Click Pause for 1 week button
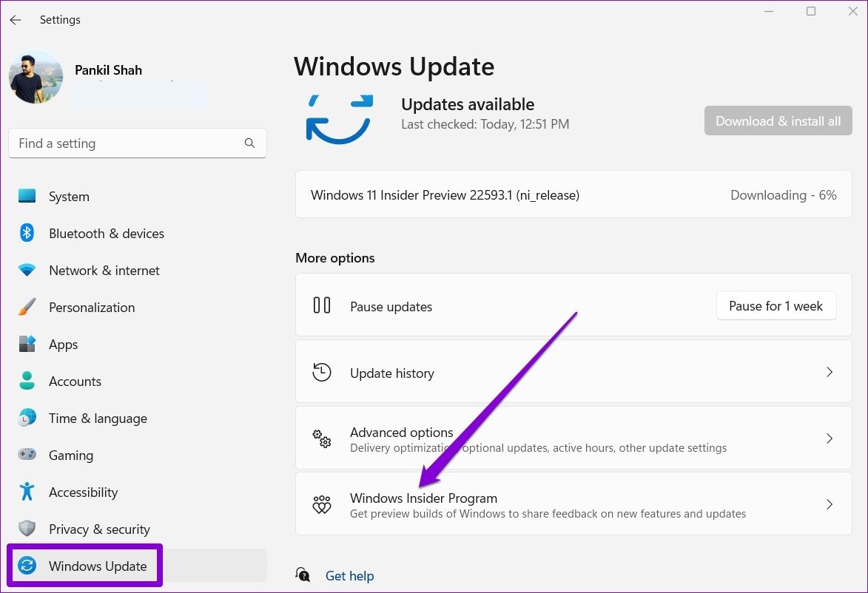Screen dimensions: 868x593 tap(776, 306)
